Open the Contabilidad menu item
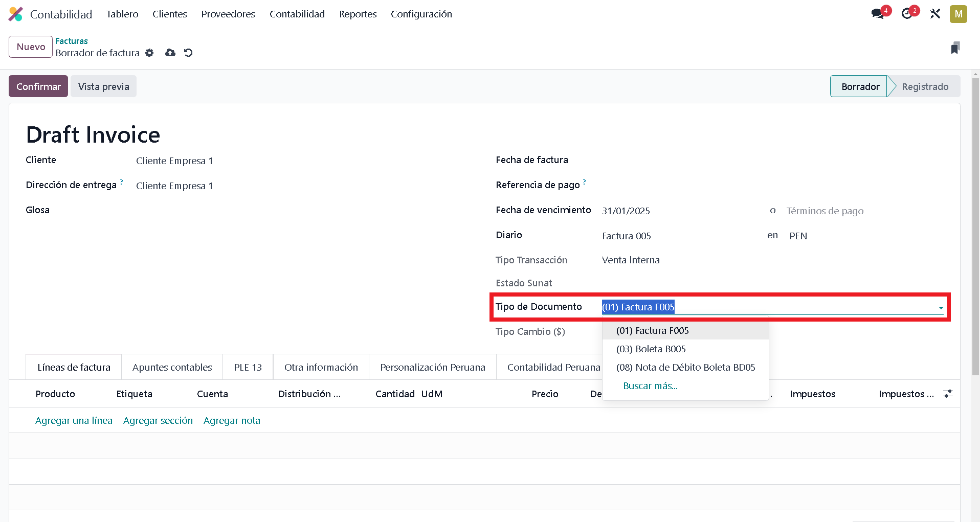The width and height of the screenshot is (980, 522). pyautogui.click(x=297, y=14)
